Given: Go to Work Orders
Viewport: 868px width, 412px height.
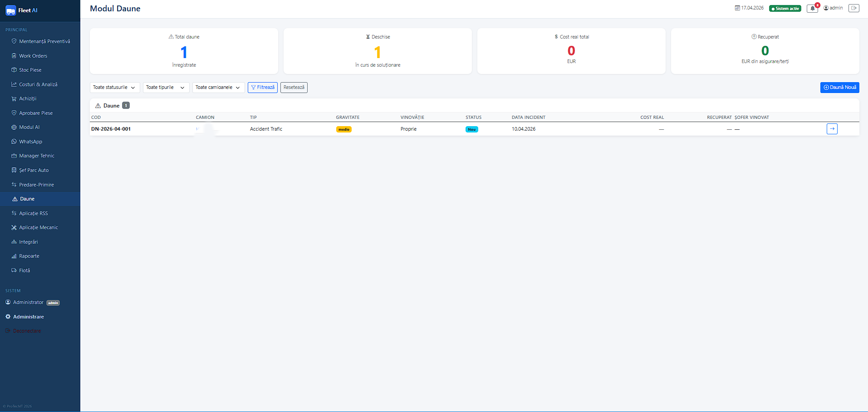Looking at the screenshot, I should [x=40, y=56].
